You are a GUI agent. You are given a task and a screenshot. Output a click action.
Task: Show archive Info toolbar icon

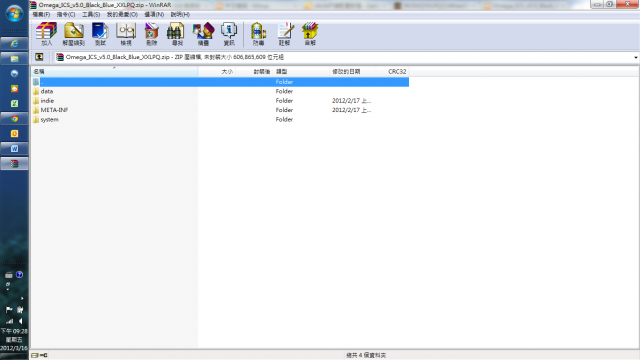[229, 34]
